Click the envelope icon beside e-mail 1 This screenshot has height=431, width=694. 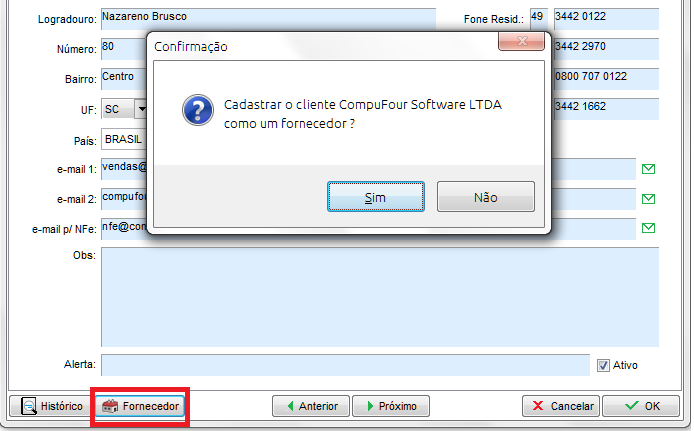[648, 169]
